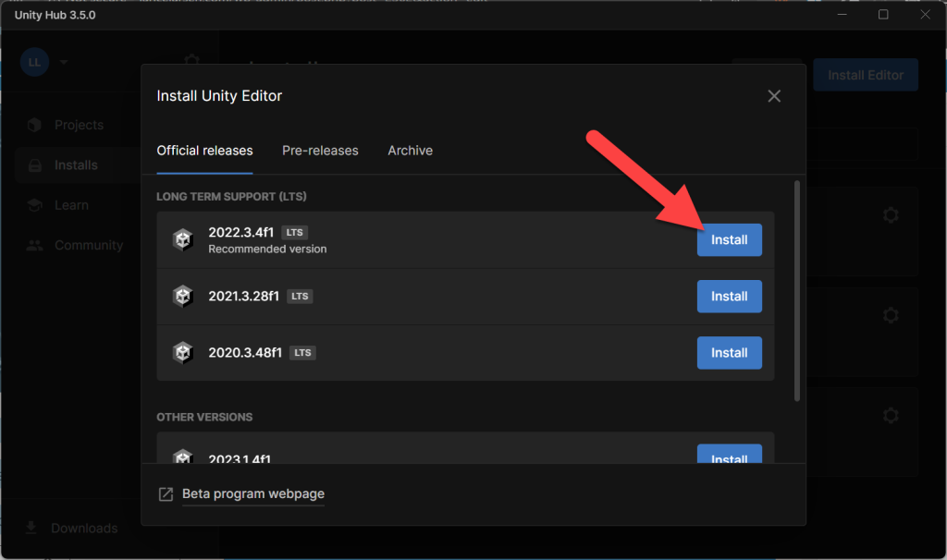Click the Unity cube icon for 2020.3.48f1
This screenshot has height=560, width=947.
click(x=182, y=352)
